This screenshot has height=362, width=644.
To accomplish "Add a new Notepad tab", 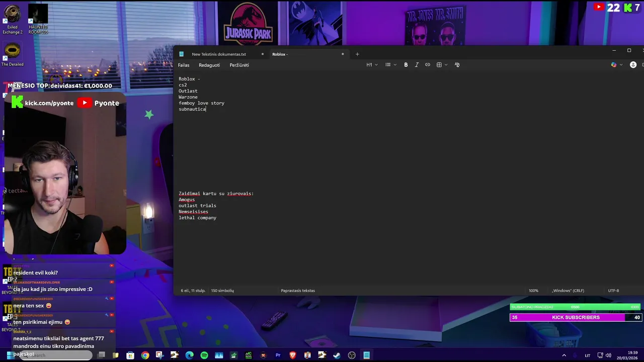I will click(357, 54).
